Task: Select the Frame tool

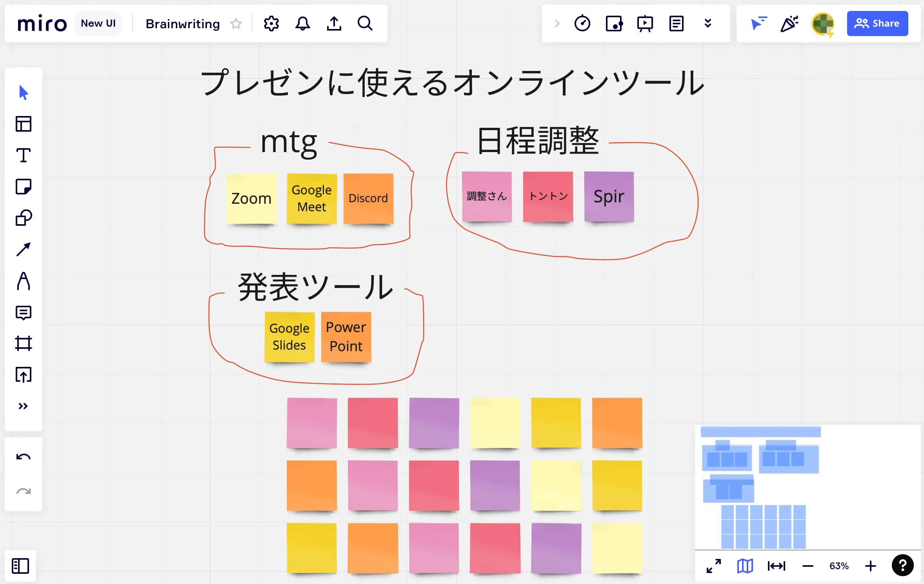Action: [x=23, y=343]
